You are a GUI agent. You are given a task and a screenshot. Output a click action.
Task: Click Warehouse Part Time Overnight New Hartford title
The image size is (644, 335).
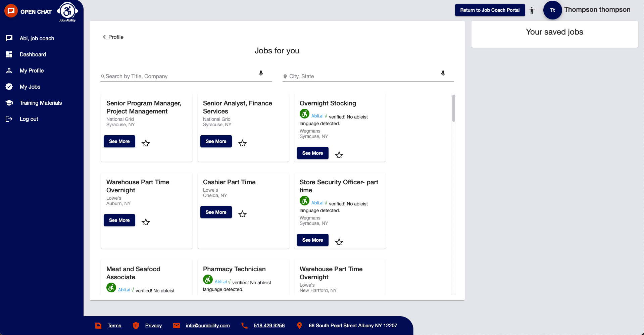point(331,273)
